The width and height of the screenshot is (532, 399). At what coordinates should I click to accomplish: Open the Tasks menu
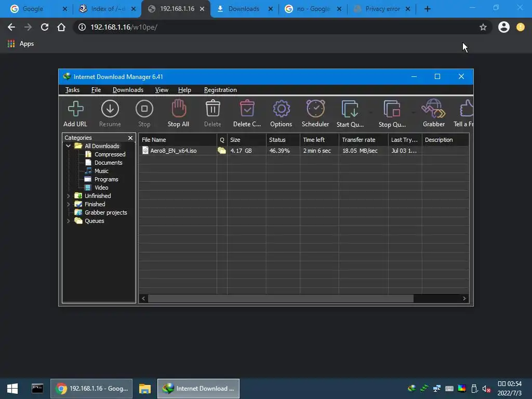(x=72, y=90)
